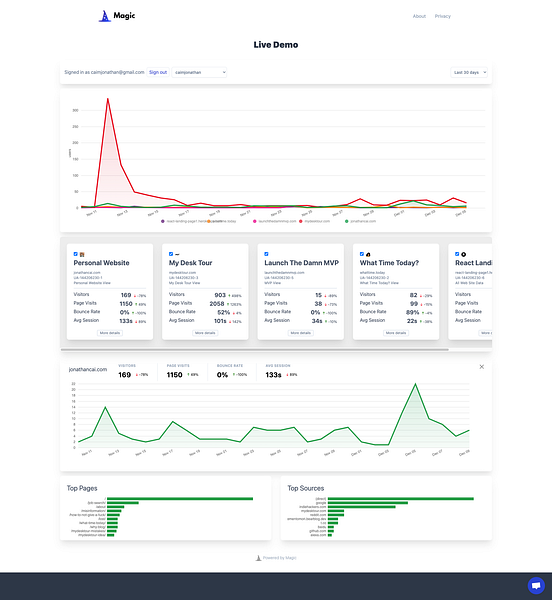Image resolution: width=552 pixels, height=600 pixels.
Task: Open the chat bubble widget
Action: click(536, 585)
